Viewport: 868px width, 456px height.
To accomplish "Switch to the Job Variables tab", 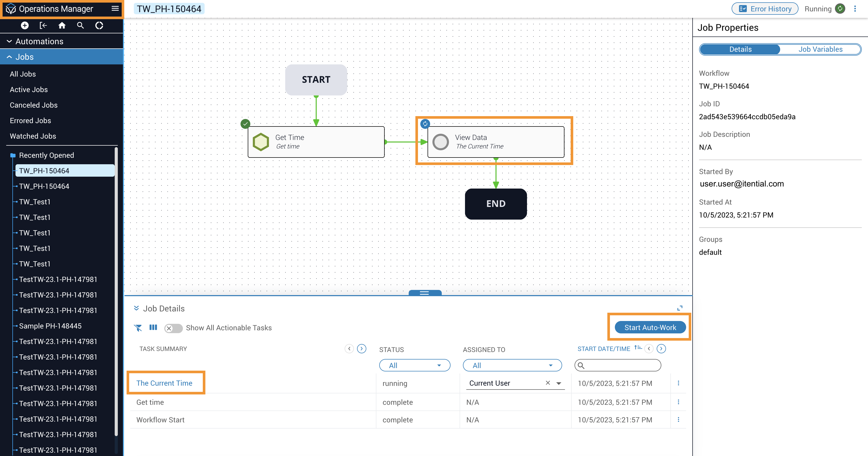I will [820, 49].
